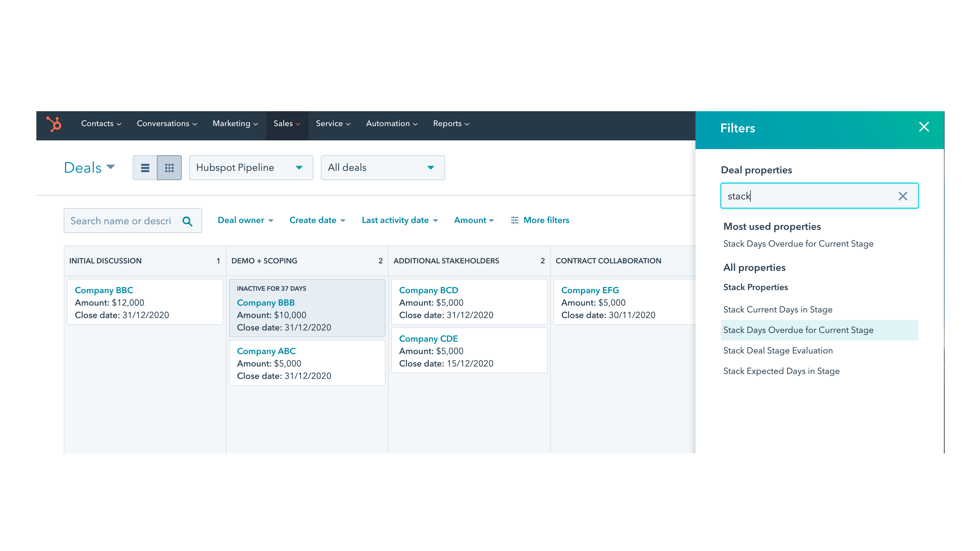Click the filter sliders icon next to More filters
This screenshot has height=551, width=980.
(514, 220)
